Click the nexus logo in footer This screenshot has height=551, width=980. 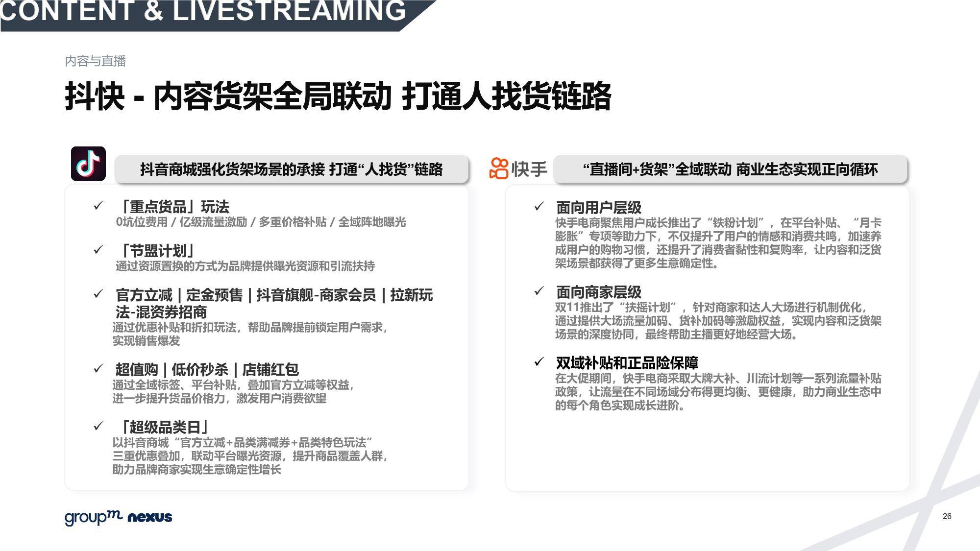click(150, 517)
